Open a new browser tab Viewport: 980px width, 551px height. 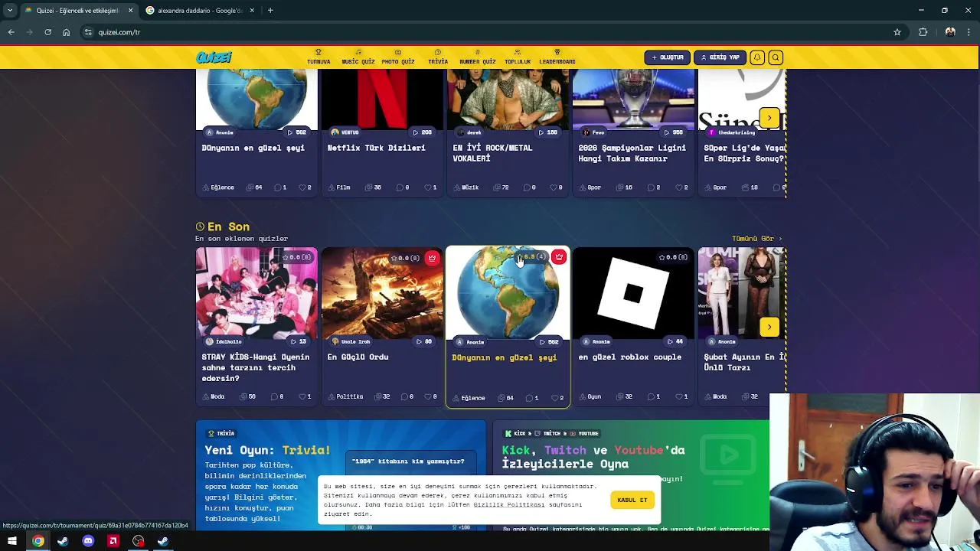coord(270,11)
